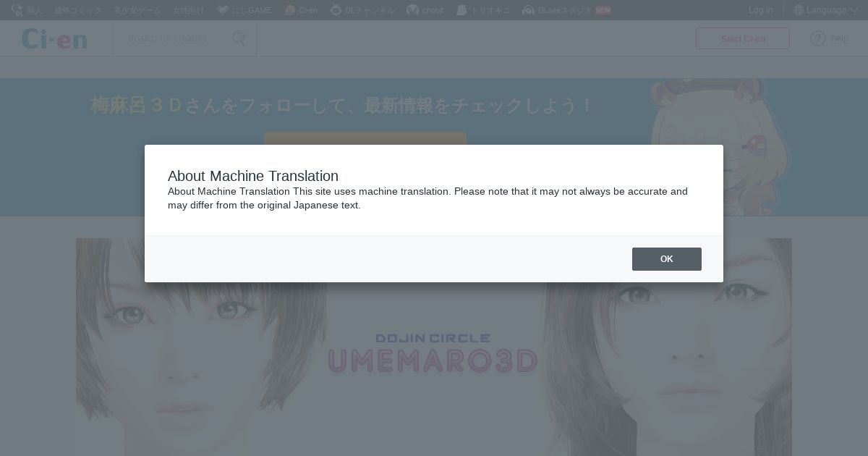The image size is (868, 456).
Task: Click the Ci-en logo
Action: pyautogui.click(x=54, y=39)
